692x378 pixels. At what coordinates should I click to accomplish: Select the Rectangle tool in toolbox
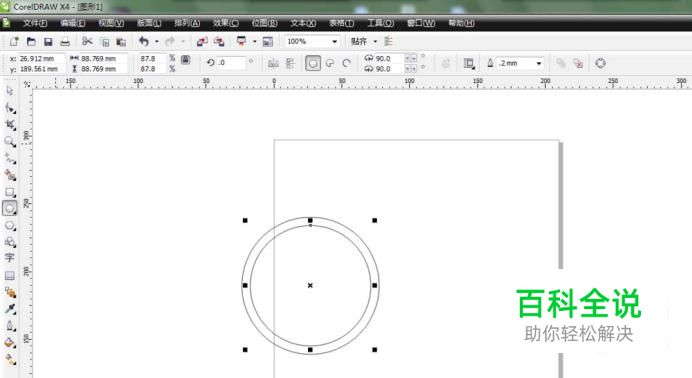10,192
